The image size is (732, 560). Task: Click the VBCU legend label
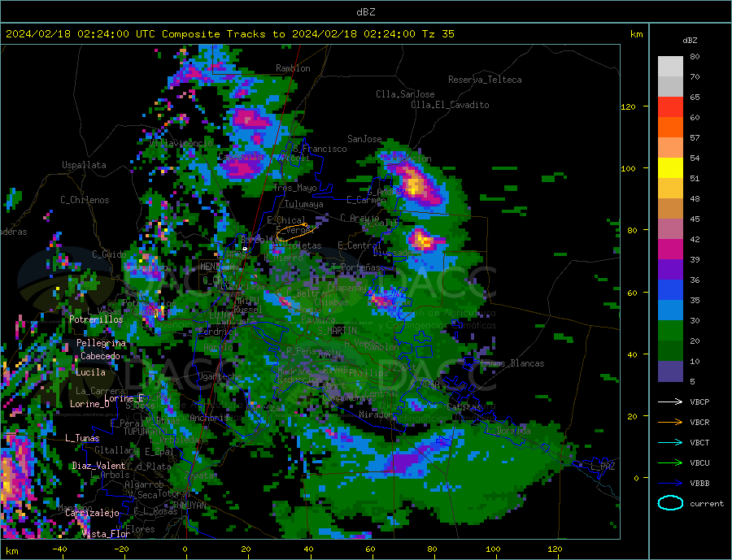coord(699,463)
